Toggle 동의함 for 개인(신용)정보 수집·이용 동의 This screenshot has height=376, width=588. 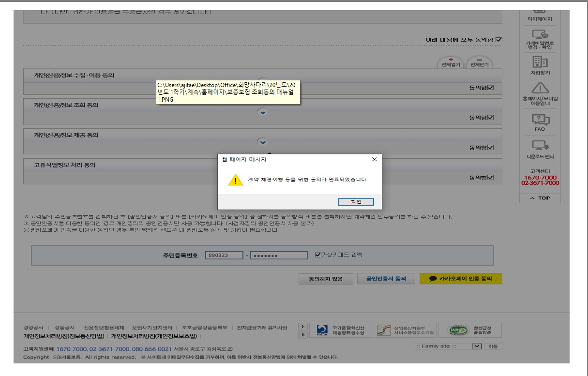(491, 88)
